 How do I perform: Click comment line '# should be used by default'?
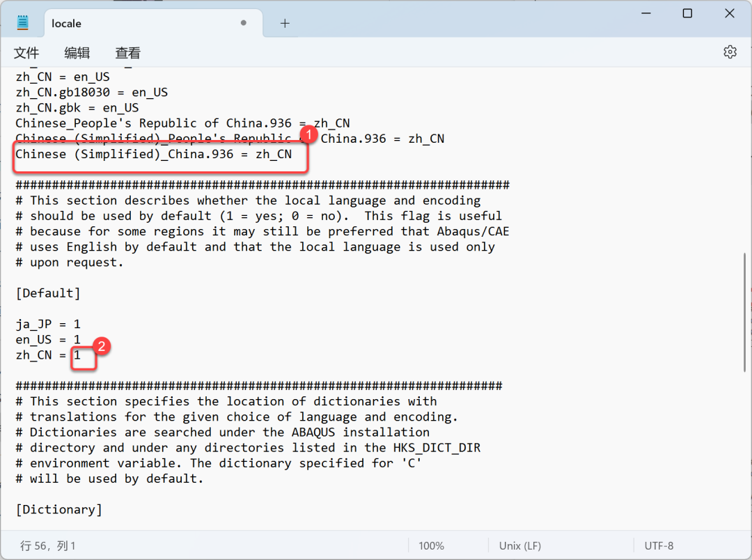(258, 216)
